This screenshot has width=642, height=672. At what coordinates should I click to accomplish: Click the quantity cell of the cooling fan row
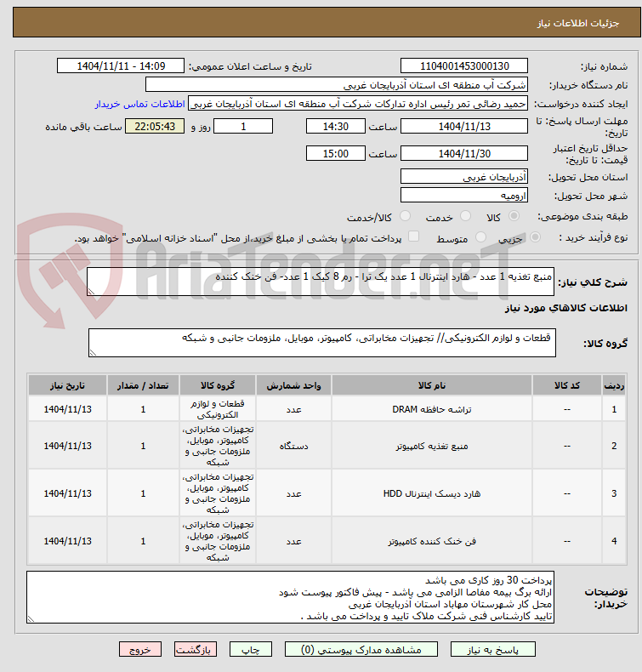[x=143, y=541]
